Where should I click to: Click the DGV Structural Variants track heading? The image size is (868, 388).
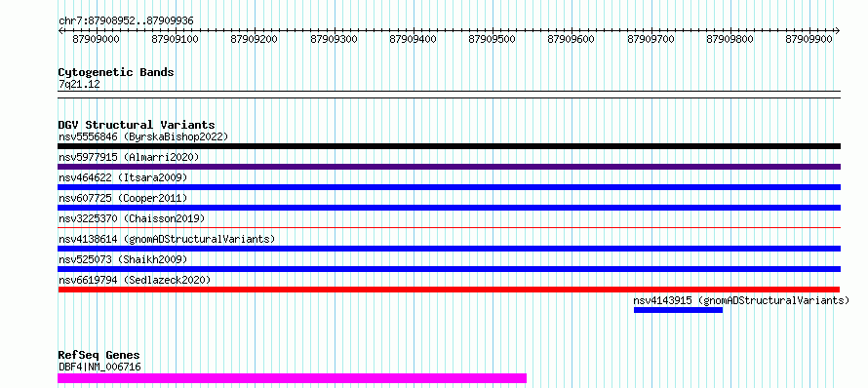pos(137,125)
